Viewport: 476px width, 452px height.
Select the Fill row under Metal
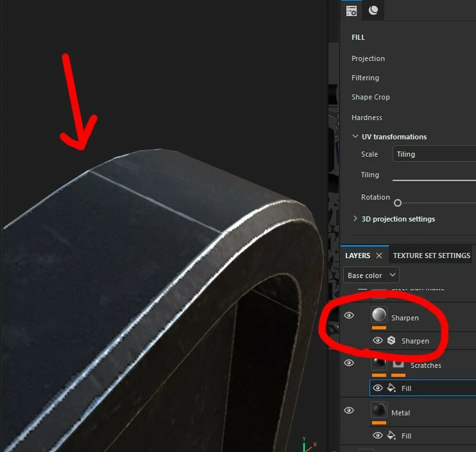point(423,435)
